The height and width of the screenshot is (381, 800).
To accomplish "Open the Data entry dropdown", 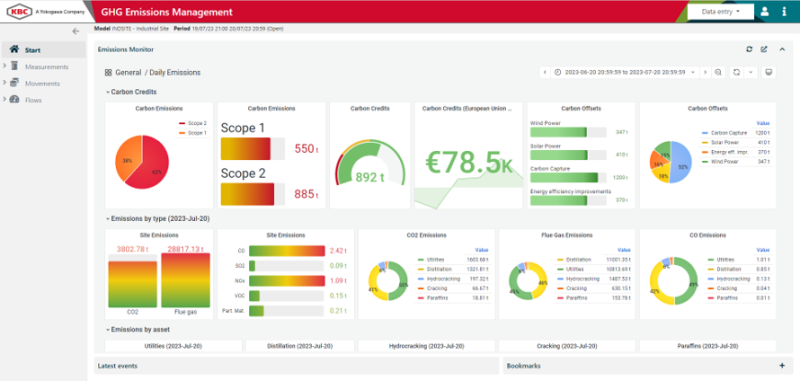I will (x=720, y=11).
